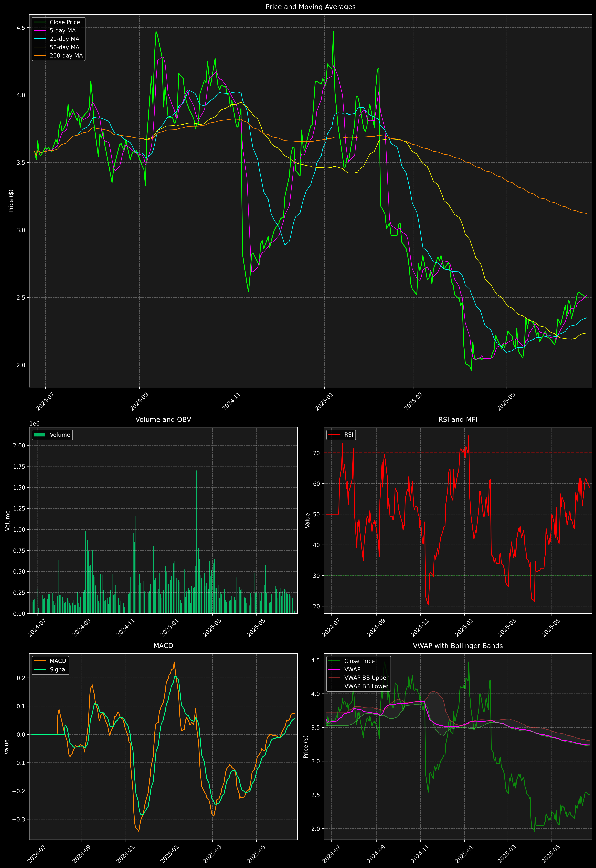Select 'Close Price' legend label in VWAP chart

click(359, 661)
